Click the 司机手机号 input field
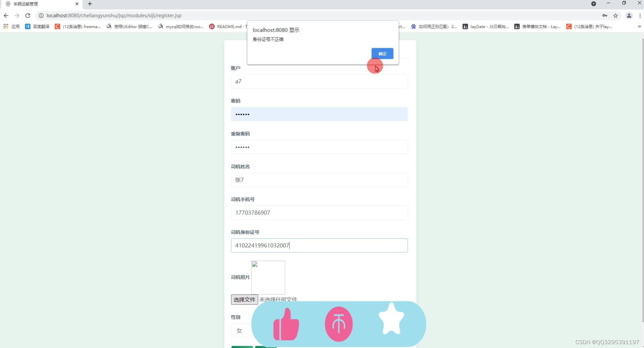This screenshot has width=644, height=348. [319, 213]
